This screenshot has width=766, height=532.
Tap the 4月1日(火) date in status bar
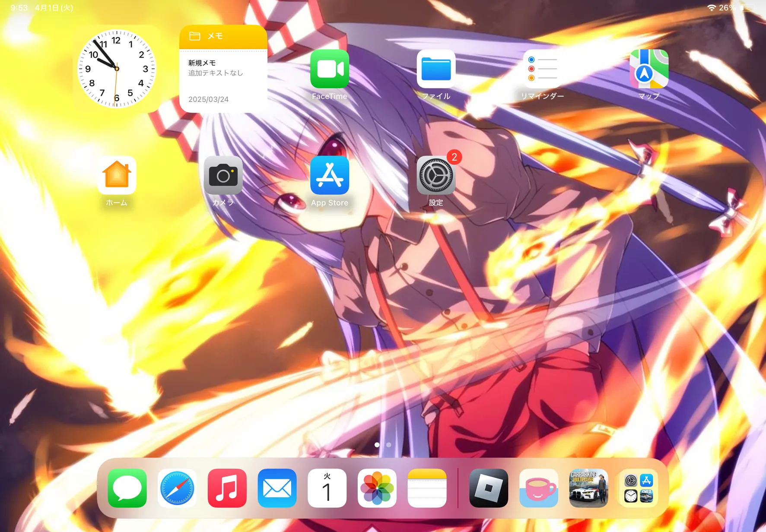[x=54, y=8]
